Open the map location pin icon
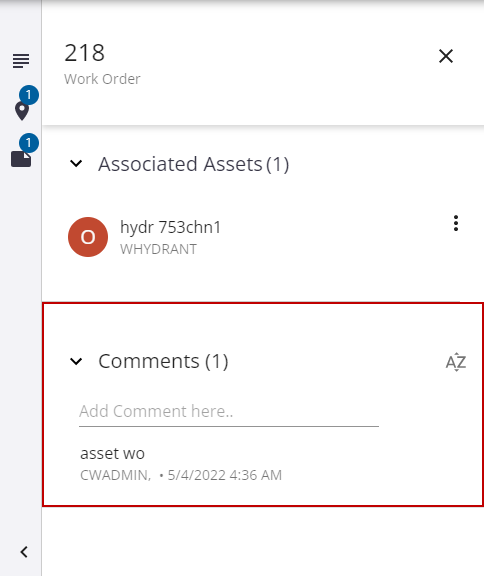The height and width of the screenshot is (576, 484). click(x=22, y=111)
